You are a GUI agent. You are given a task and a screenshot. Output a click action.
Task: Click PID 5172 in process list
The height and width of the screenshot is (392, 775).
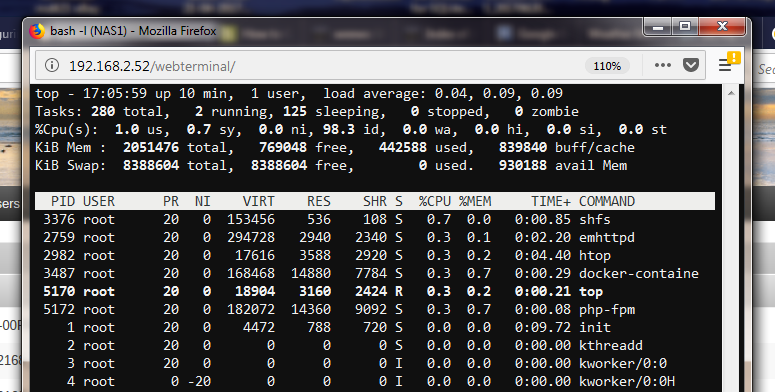59,309
